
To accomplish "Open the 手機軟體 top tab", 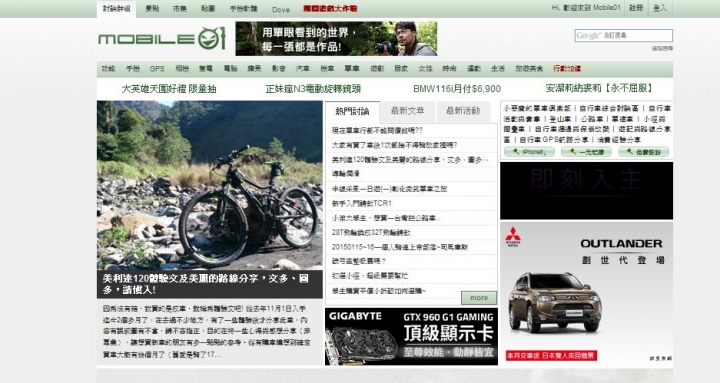I will point(244,9).
